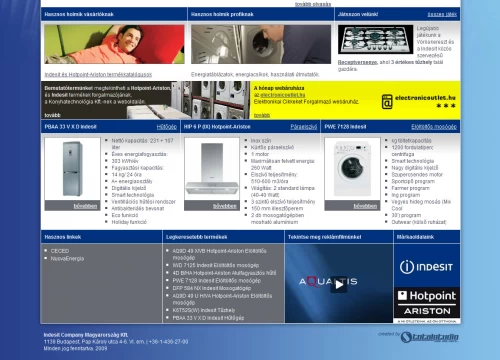Open the Hűtőgép category link
Screen dimensions: 500x360
coord(167,127)
